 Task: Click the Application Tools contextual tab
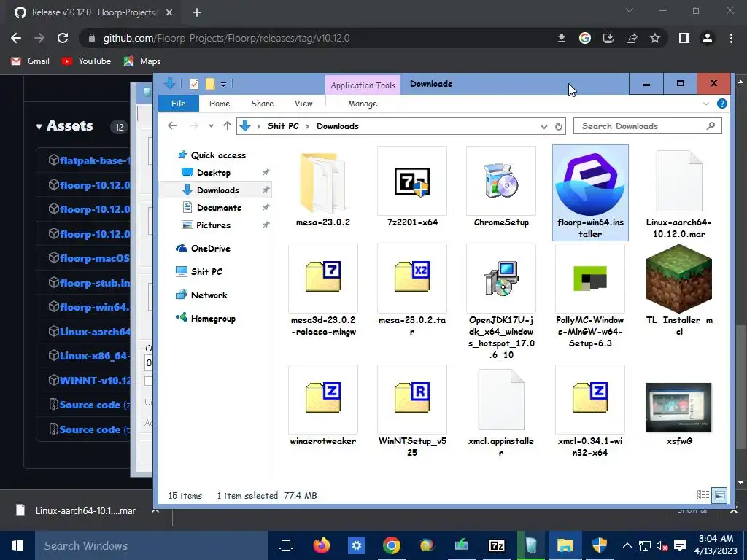pos(363,85)
